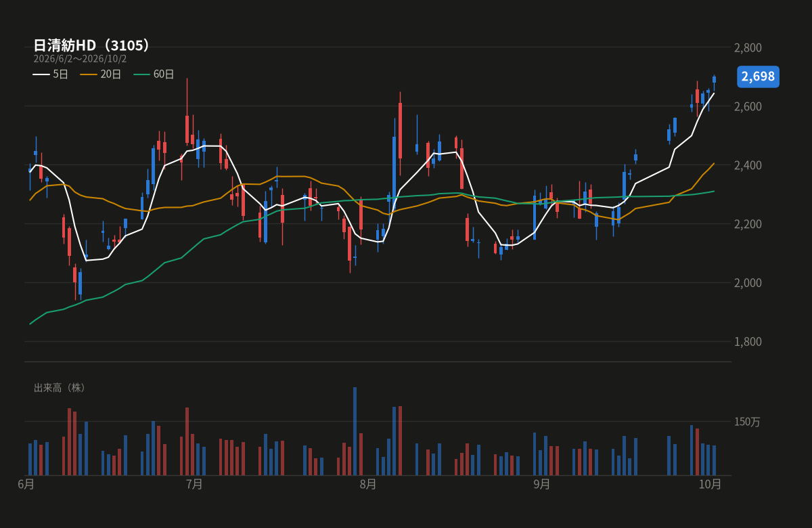This screenshot has width=812, height=528.
Task: Select the 10月 date axis label
Action: click(710, 484)
